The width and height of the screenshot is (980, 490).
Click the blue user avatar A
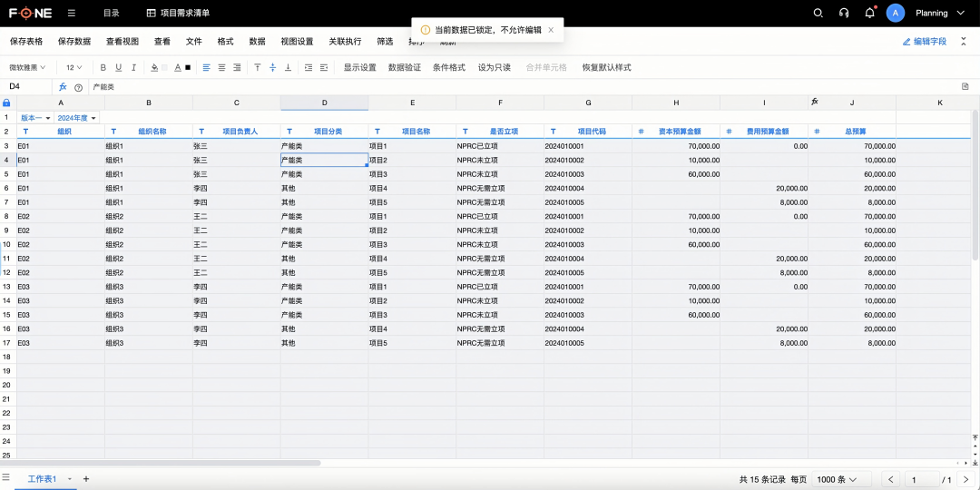pyautogui.click(x=896, y=13)
